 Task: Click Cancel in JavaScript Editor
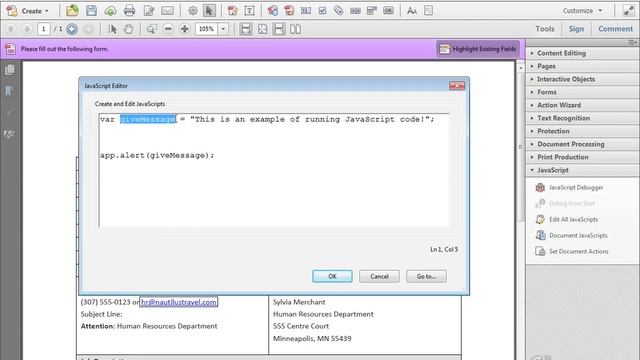(x=379, y=276)
